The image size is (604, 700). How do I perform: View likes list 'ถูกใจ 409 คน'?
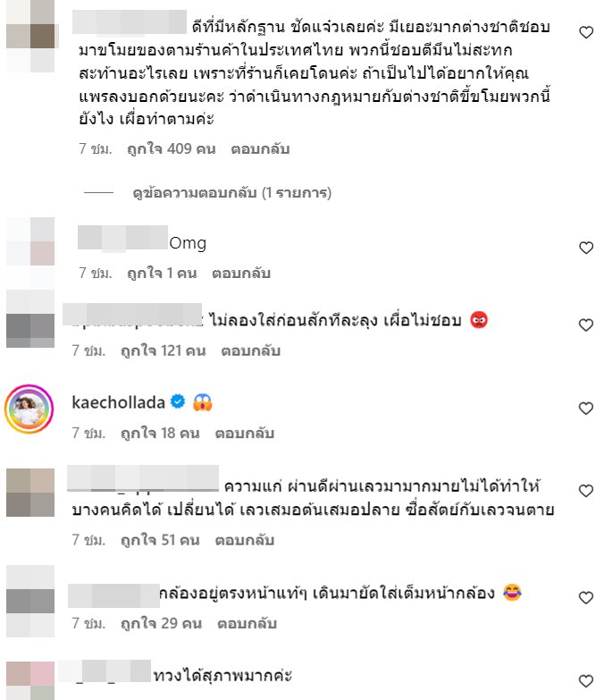[172, 148]
